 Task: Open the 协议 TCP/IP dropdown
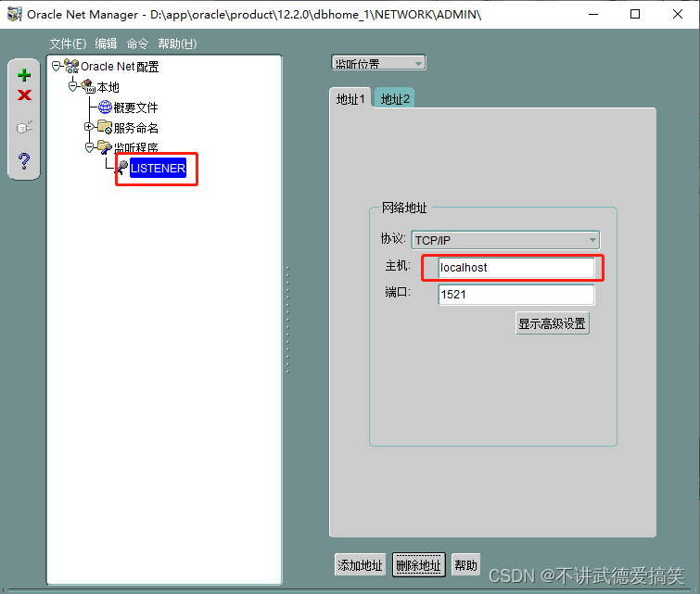[x=505, y=240]
